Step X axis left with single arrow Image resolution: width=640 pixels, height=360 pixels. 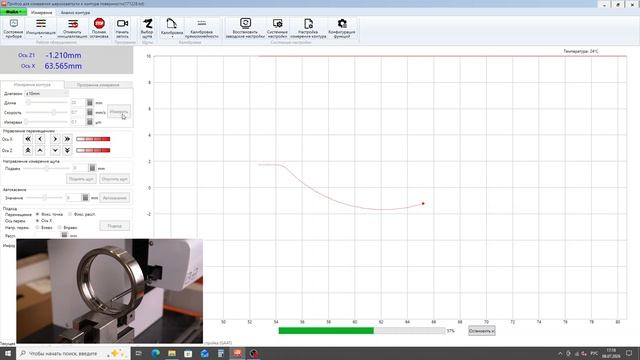[x=40, y=139]
